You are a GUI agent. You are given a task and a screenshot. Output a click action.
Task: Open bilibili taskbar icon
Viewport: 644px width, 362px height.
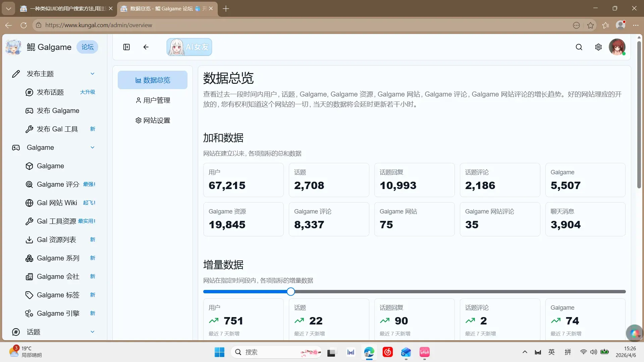[x=425, y=352]
